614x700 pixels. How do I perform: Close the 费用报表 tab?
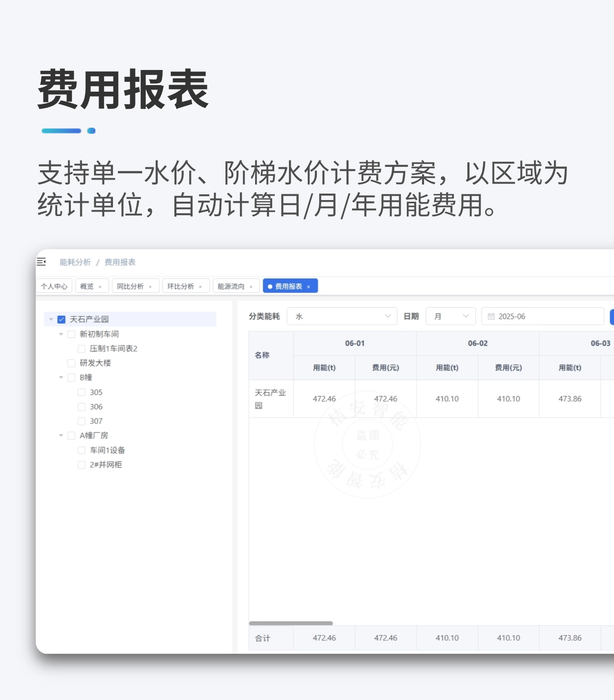pyautogui.click(x=309, y=287)
